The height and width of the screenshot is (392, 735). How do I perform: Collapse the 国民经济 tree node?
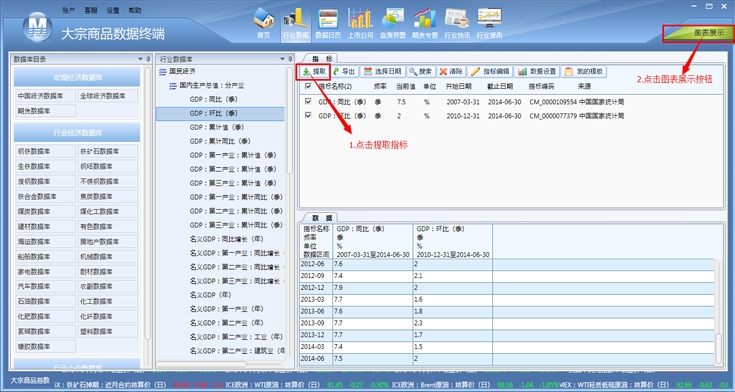163,72
